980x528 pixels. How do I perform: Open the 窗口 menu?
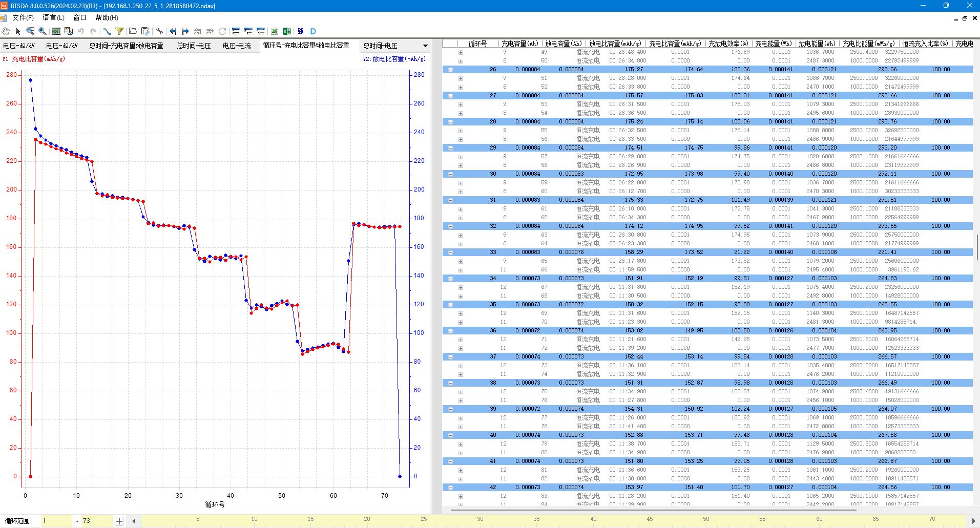80,18
